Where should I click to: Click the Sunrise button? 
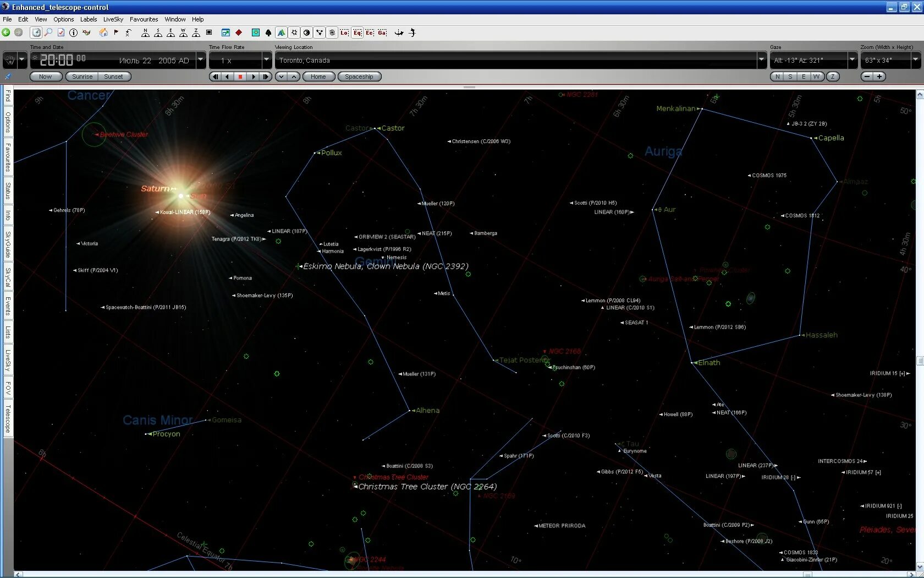(82, 77)
